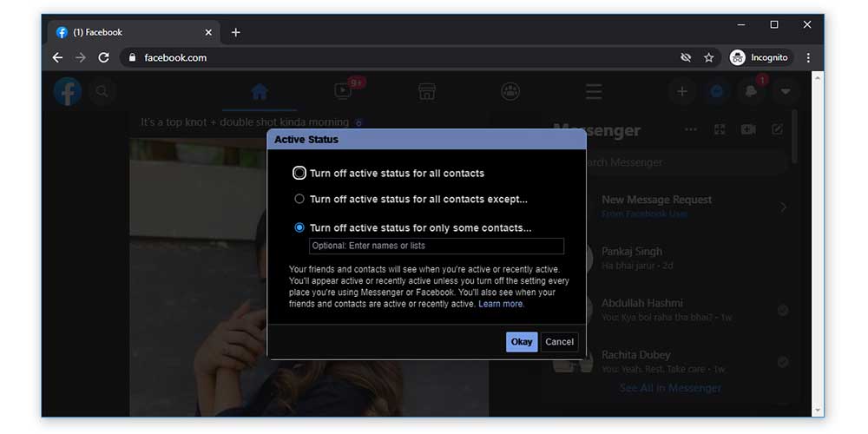868x434 pixels.
Task: Minimize the Chrome window
Action: tap(741, 24)
